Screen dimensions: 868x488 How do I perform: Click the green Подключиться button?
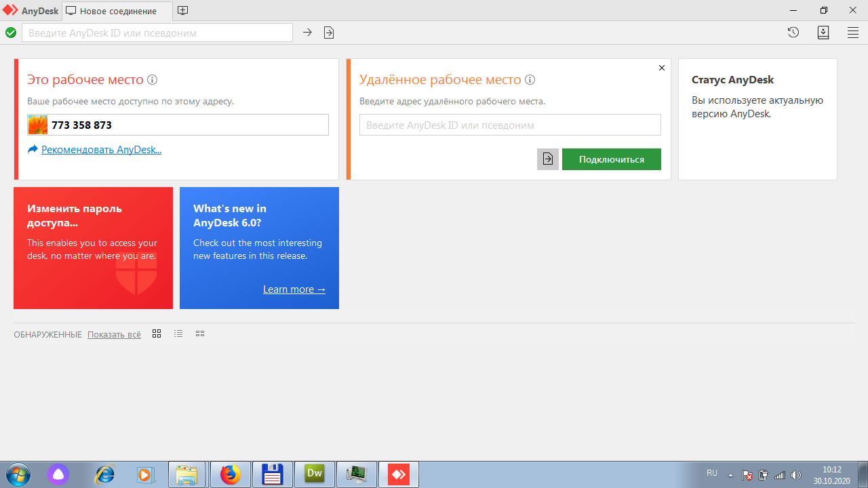[612, 159]
